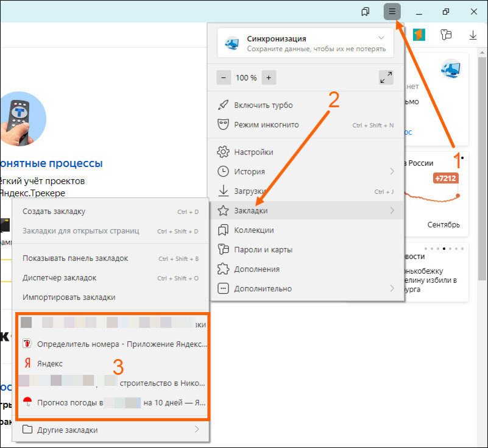488x448 pixels.
Task: Select Импортировать закладки
Action: (x=110, y=297)
